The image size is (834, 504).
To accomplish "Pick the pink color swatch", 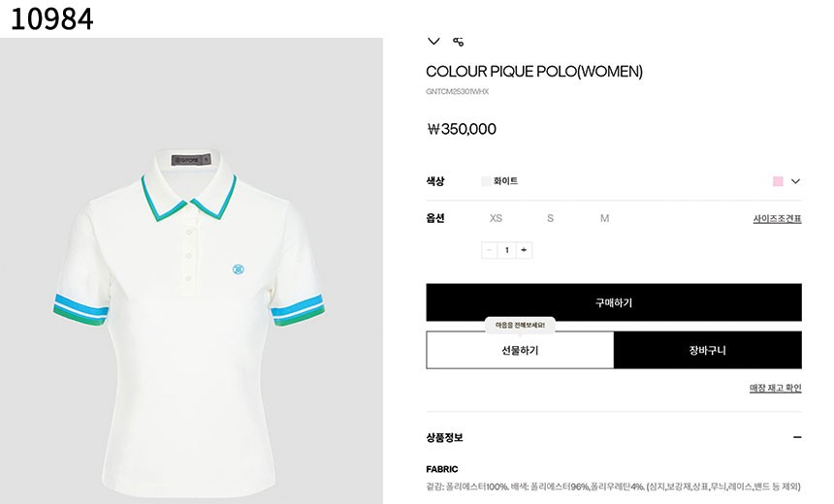I will (x=778, y=181).
